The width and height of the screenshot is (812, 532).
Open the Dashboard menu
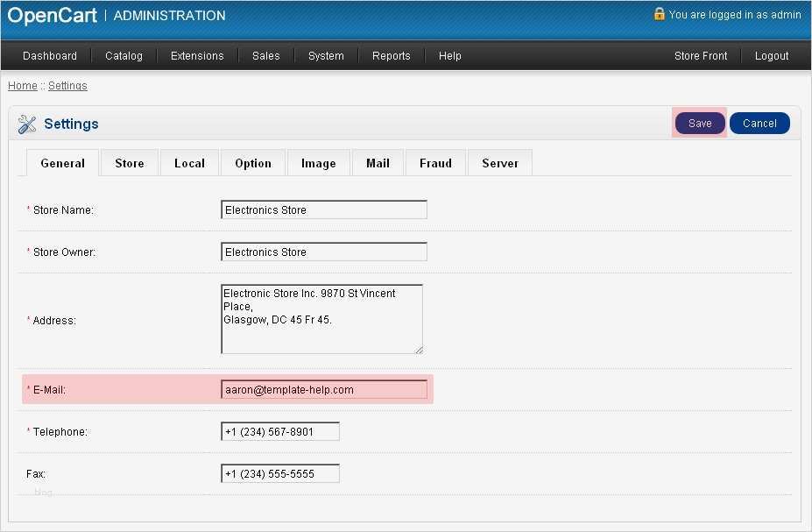click(x=50, y=55)
